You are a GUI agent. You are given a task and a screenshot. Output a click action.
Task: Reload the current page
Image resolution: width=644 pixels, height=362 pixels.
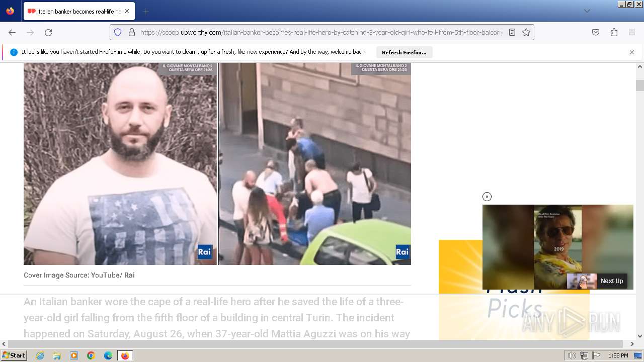(48, 32)
